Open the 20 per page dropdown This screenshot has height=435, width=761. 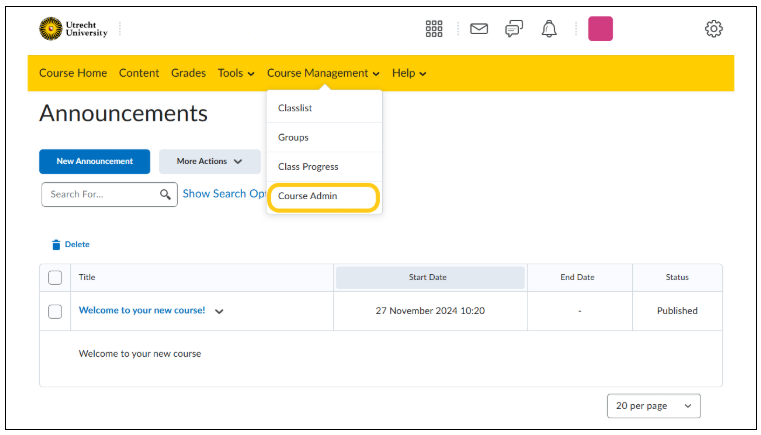click(x=654, y=406)
